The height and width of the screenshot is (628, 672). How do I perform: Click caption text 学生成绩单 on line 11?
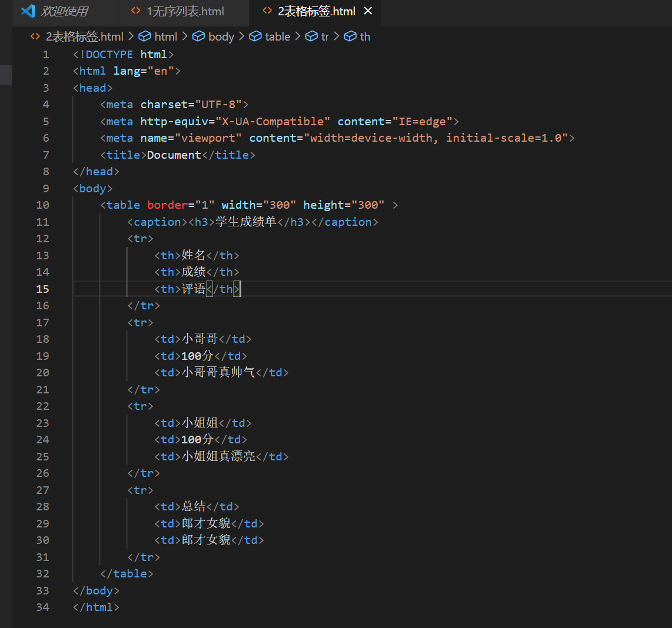click(245, 222)
